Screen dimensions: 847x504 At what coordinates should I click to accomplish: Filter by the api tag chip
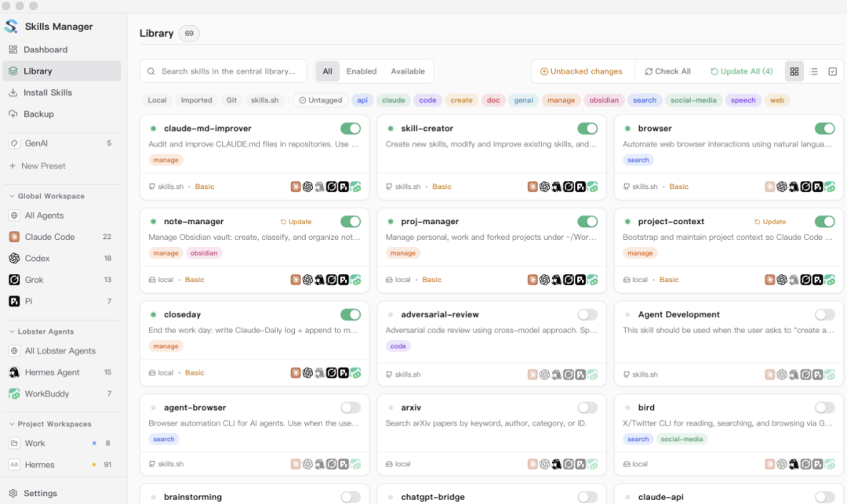362,100
